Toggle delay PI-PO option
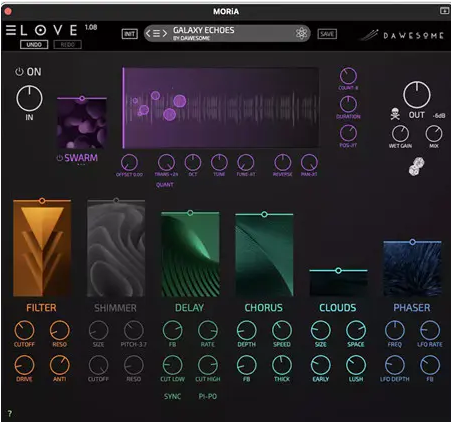 click(208, 396)
